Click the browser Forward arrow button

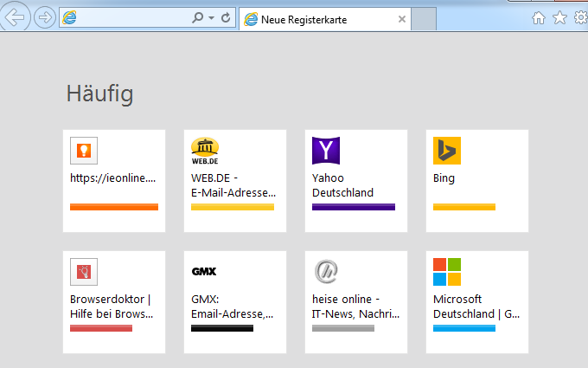pos(45,17)
